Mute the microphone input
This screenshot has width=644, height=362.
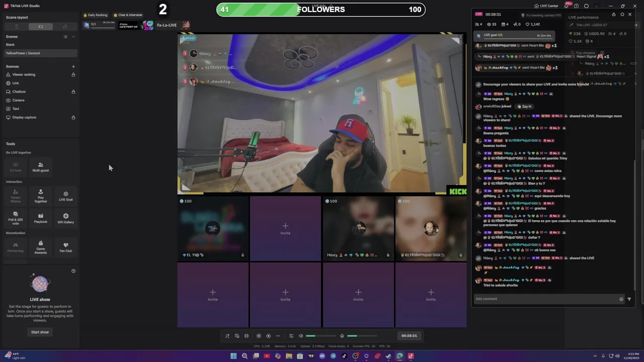pyautogui.click(x=342, y=336)
